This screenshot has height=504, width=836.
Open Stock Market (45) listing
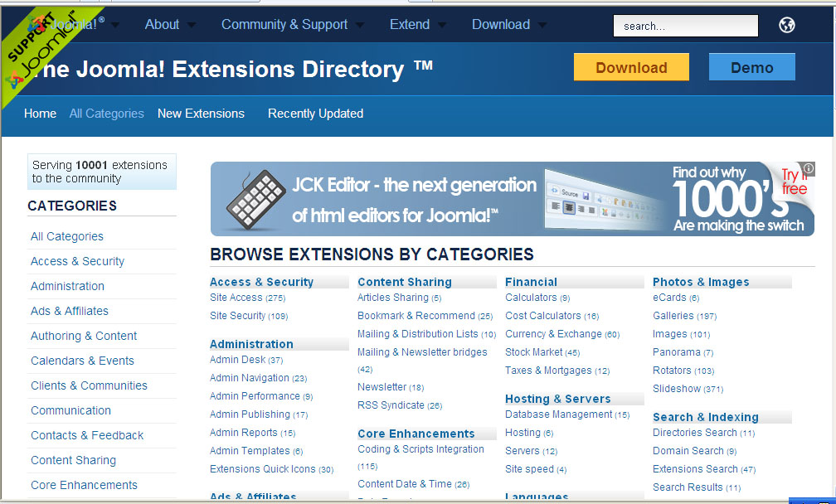point(542,352)
